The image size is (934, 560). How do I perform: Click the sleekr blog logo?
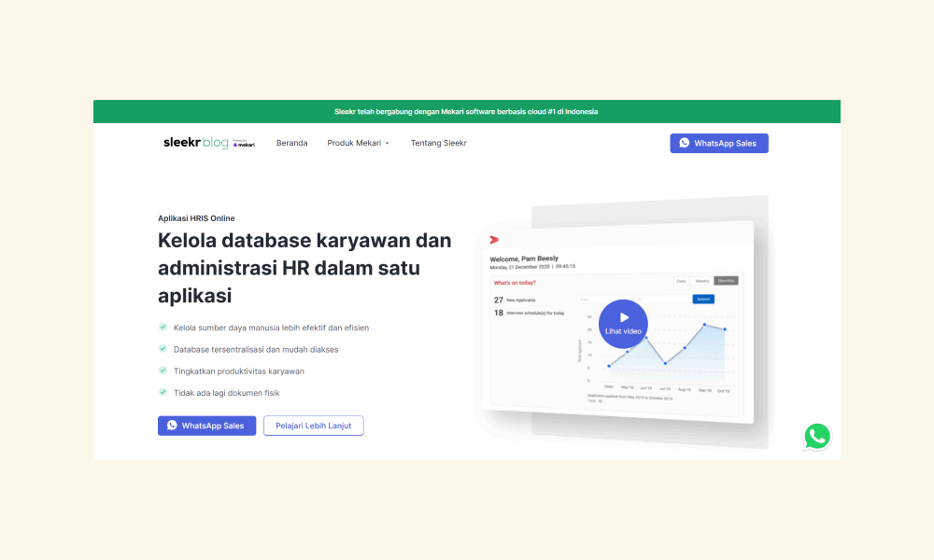click(195, 143)
